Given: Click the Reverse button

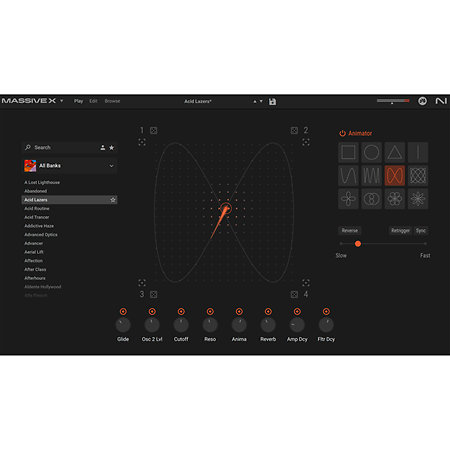Looking at the screenshot, I should click(x=350, y=230).
